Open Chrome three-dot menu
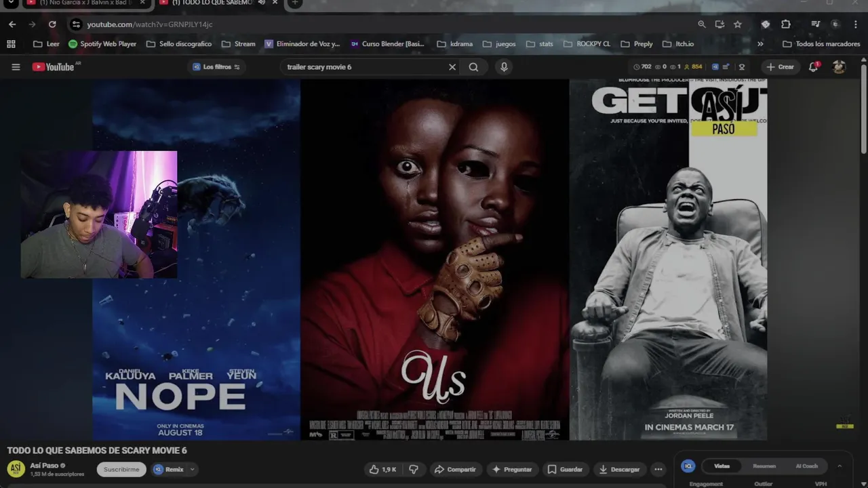868x488 pixels. point(855,24)
